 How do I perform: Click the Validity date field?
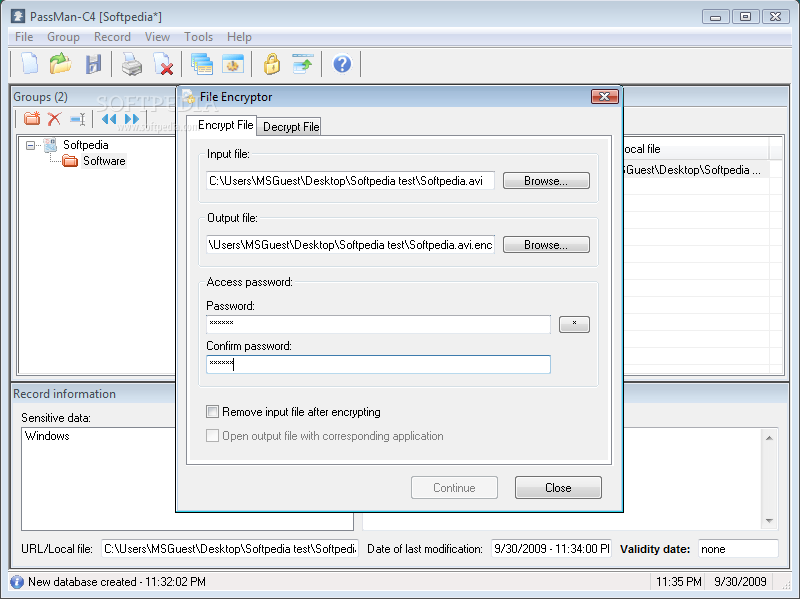(738, 549)
